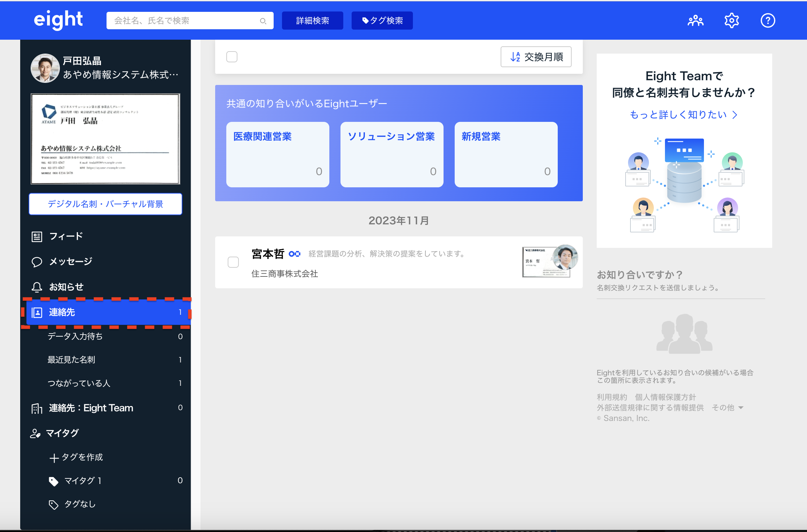Open the 新規営業 card
807x532 pixels.
pos(506,155)
